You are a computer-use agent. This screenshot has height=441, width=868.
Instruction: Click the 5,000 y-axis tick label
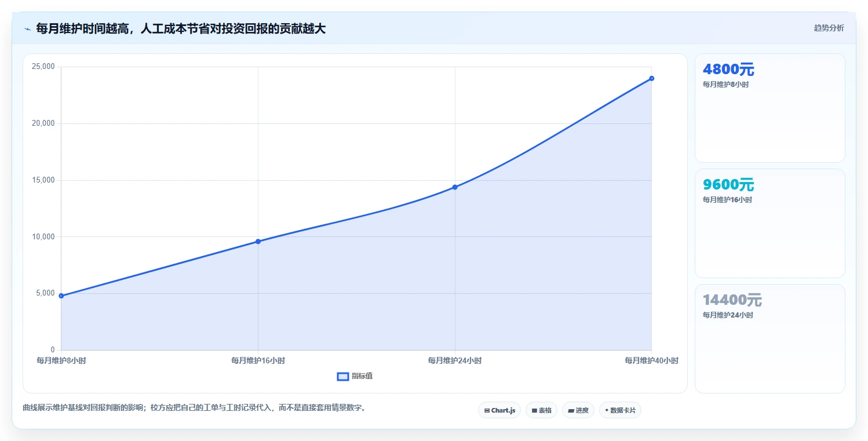[x=45, y=293]
